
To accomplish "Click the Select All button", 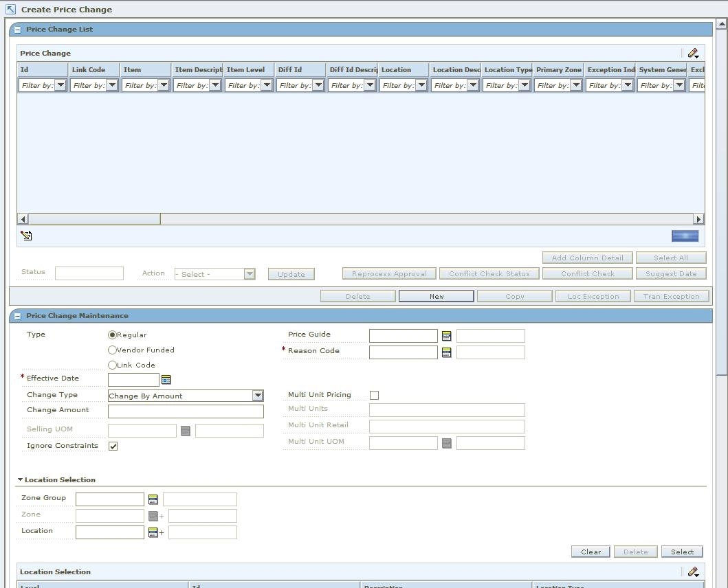I will (671, 258).
